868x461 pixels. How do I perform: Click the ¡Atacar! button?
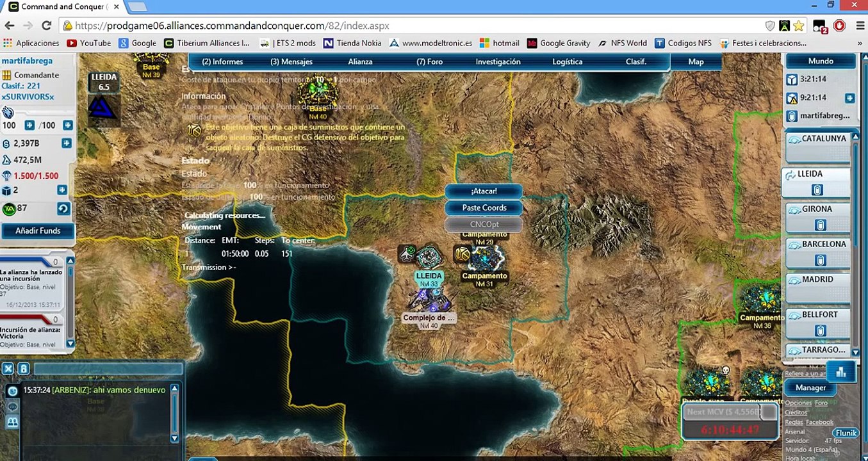[484, 191]
